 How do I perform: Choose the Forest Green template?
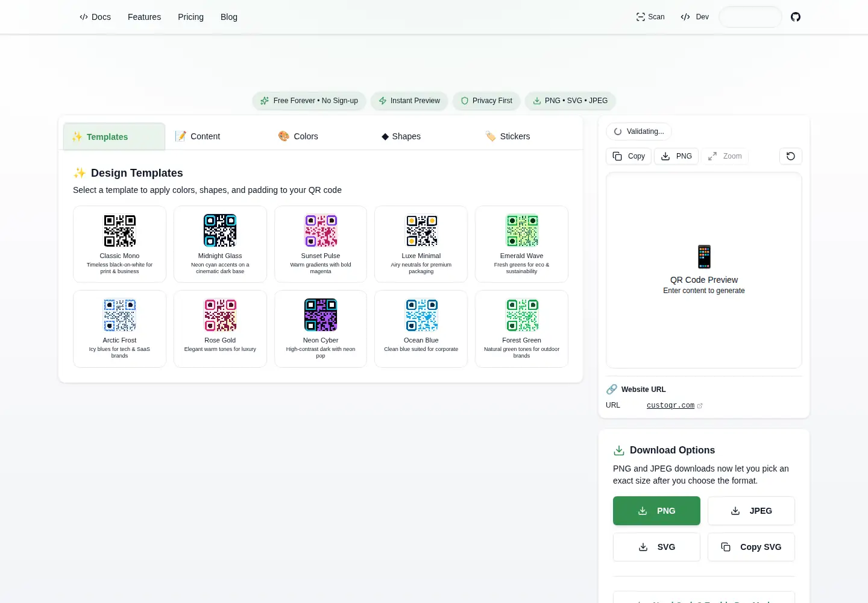click(x=521, y=329)
